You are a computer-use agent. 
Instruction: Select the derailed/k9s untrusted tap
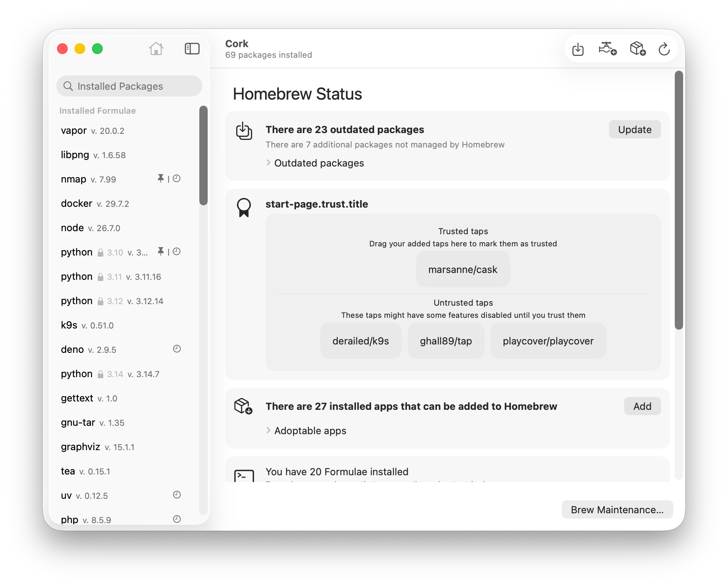(361, 341)
